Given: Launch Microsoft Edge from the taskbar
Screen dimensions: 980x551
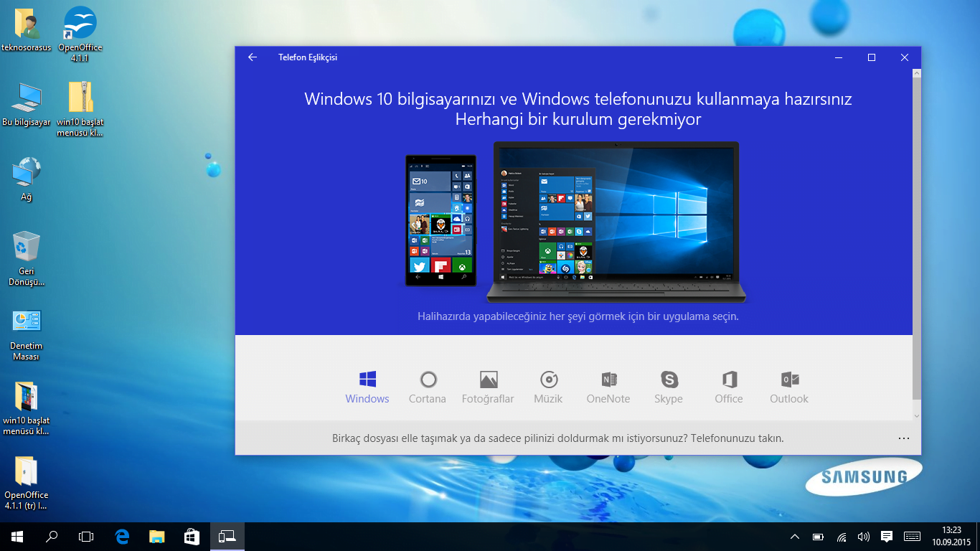Looking at the screenshot, I should pyautogui.click(x=121, y=536).
